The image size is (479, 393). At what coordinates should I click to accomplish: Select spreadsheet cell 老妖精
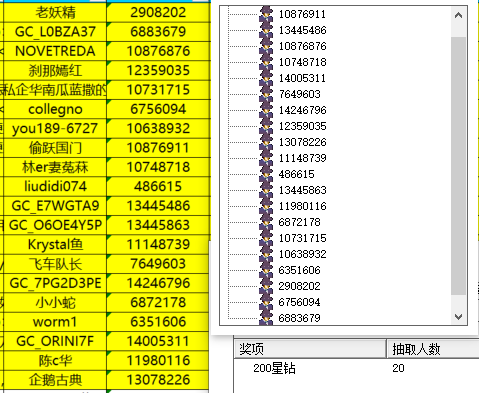tap(55, 13)
